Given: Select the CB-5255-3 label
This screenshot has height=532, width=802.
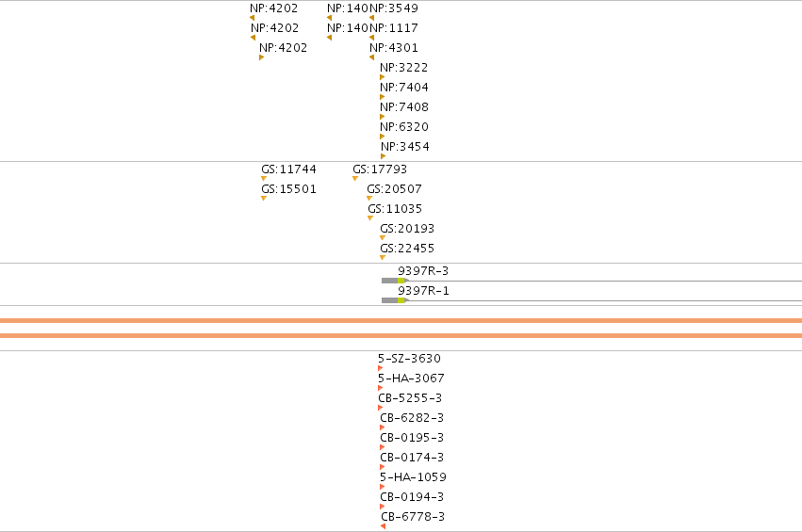Looking at the screenshot, I should (410, 398).
